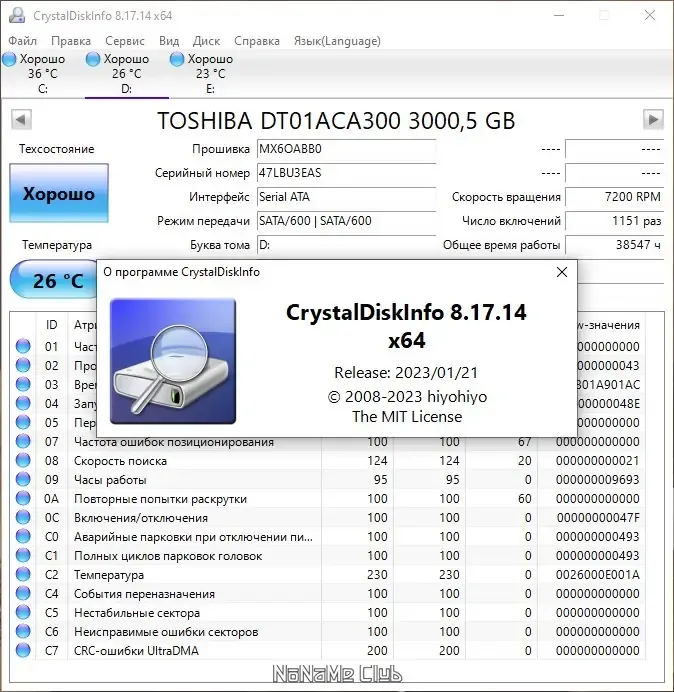Click status dot for attribute C1
The image size is (674, 692).
coord(23,556)
